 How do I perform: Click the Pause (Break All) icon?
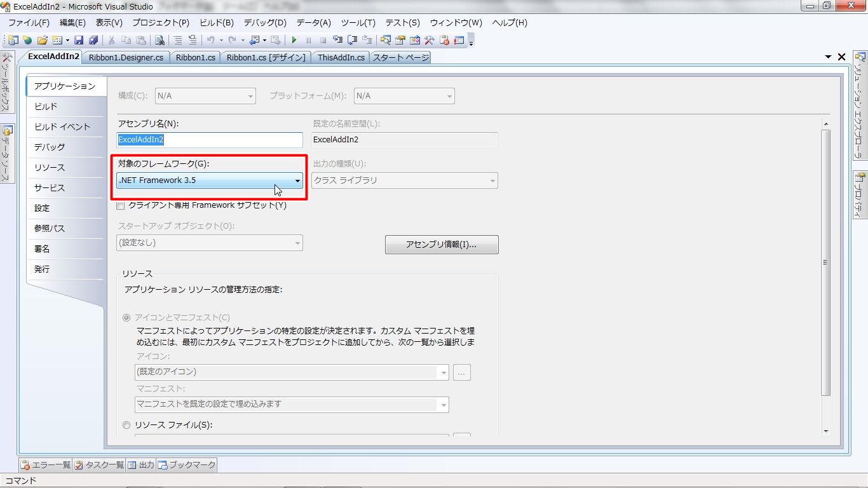coord(308,40)
